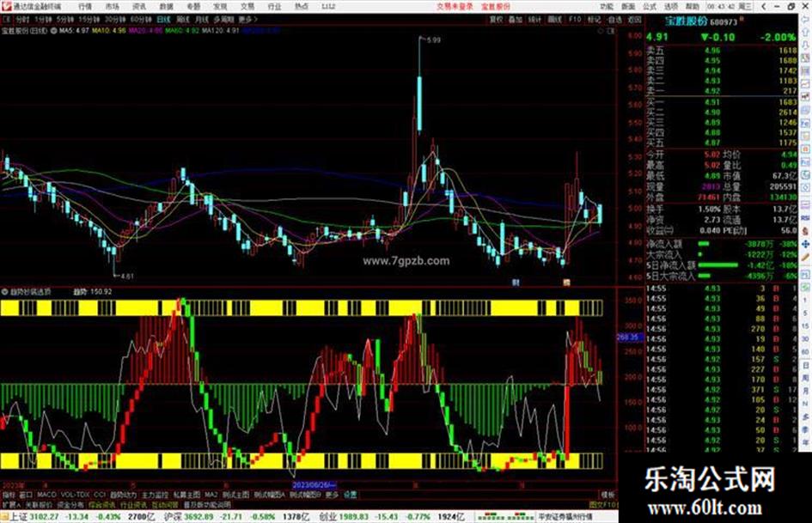Switch chart to 5分钟 period
This screenshot has height=523, width=812.
click(65, 19)
